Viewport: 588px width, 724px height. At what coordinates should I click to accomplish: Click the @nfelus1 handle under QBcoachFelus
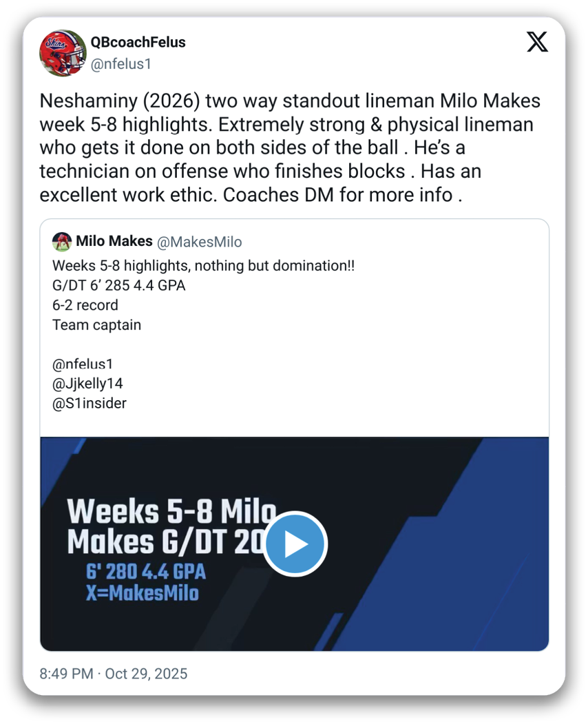(x=120, y=64)
